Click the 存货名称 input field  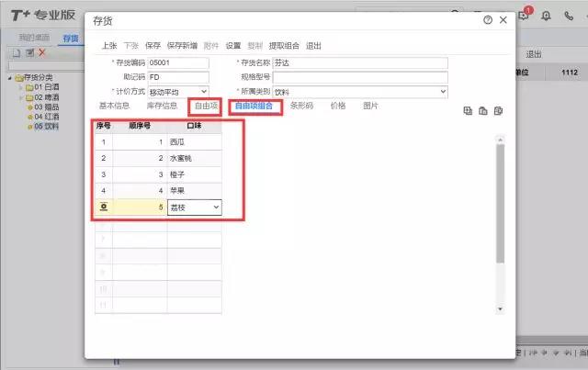point(359,63)
